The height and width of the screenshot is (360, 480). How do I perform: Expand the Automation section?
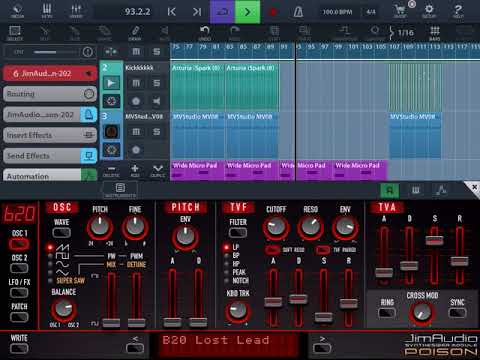50,175
